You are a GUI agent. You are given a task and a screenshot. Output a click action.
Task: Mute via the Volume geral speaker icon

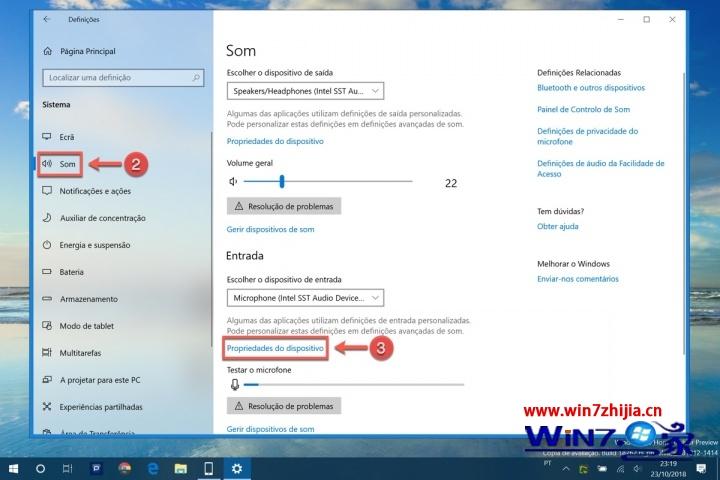233,181
